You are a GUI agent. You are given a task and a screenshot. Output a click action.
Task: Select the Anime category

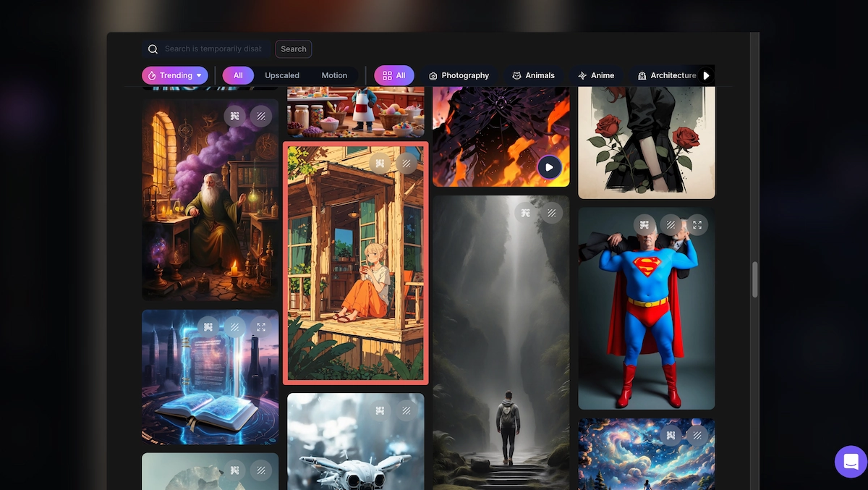tap(595, 75)
